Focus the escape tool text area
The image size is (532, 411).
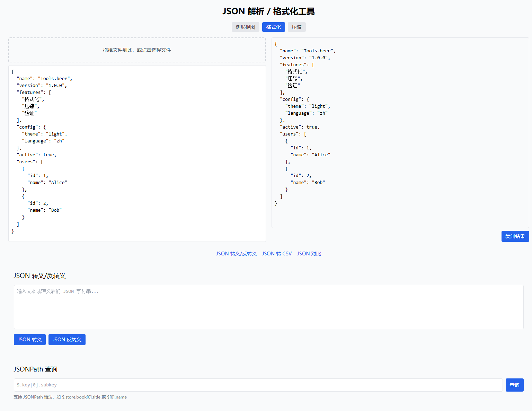268,307
